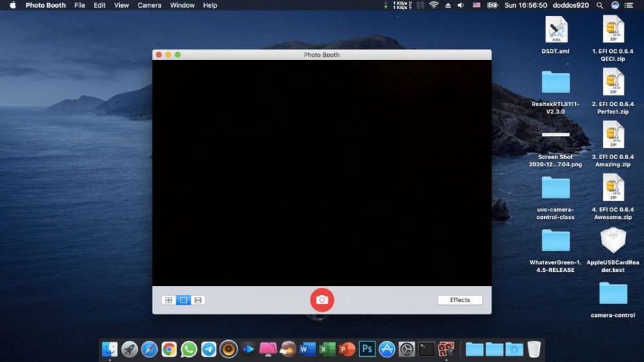Open the Help menu
The image size is (644, 362).
(210, 5)
